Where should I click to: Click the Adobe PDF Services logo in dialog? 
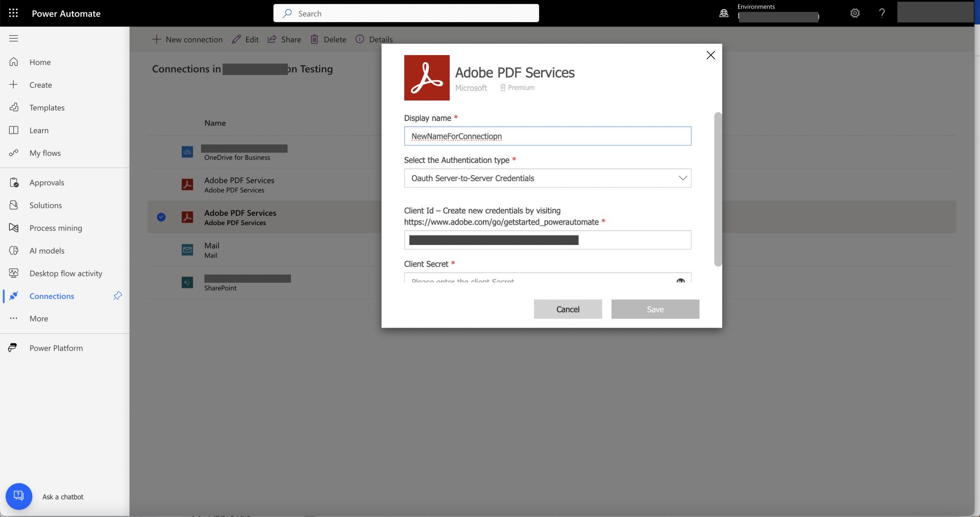point(427,78)
